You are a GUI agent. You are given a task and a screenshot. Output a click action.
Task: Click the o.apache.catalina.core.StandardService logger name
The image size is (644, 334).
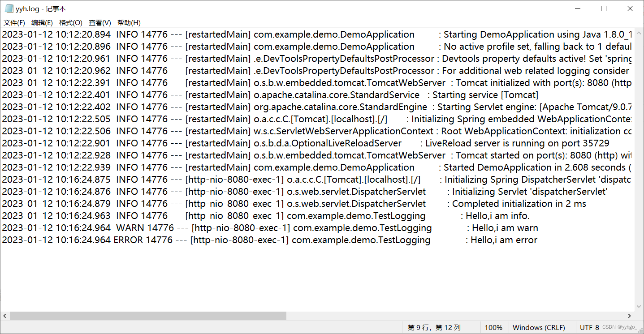click(x=337, y=95)
